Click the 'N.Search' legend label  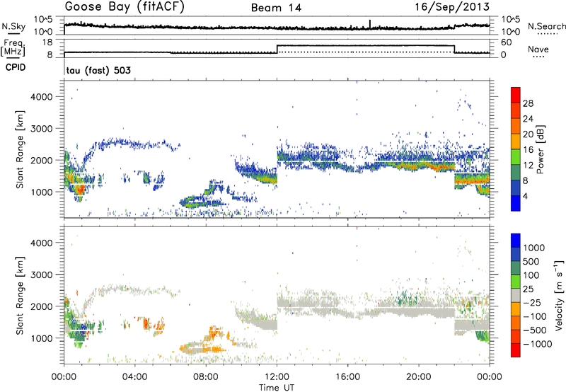(x=546, y=26)
